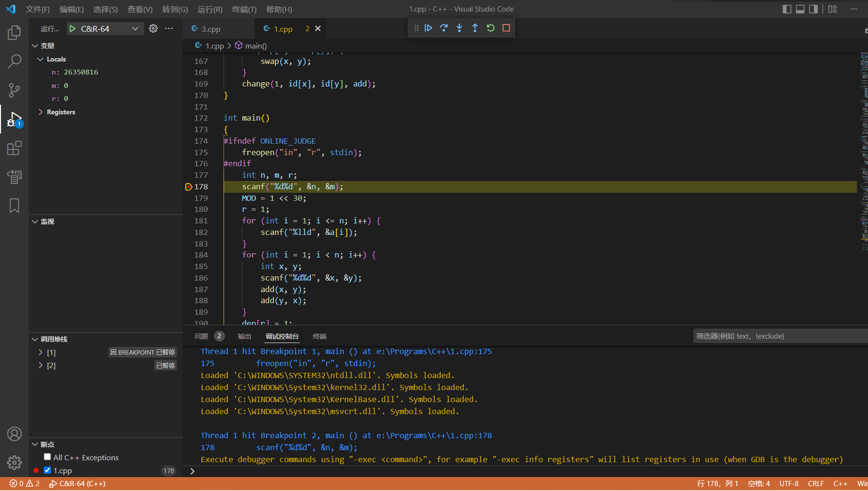Open the 运行(R) menu
Viewport: 868px width, 491px height.
[x=210, y=9]
